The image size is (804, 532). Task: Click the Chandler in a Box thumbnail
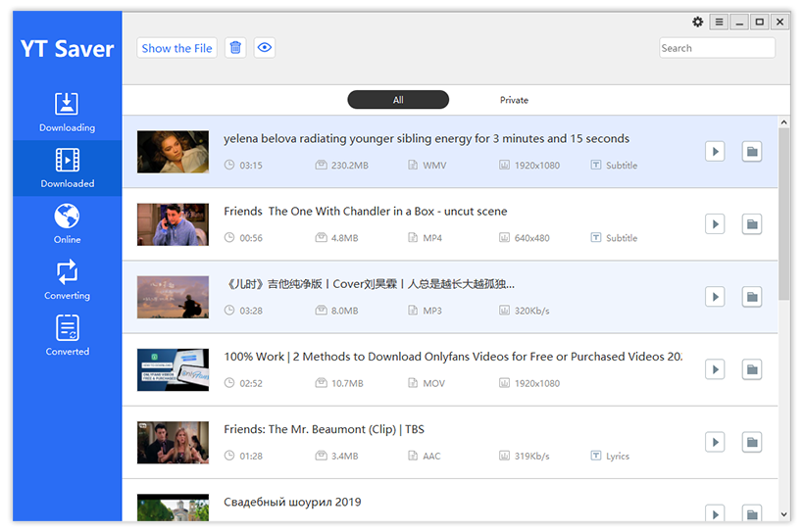173,224
